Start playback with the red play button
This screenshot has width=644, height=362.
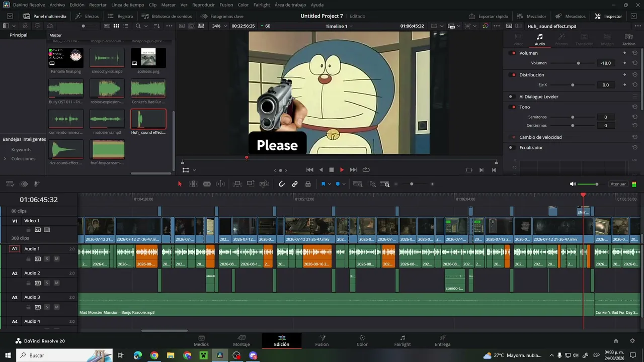tap(342, 170)
